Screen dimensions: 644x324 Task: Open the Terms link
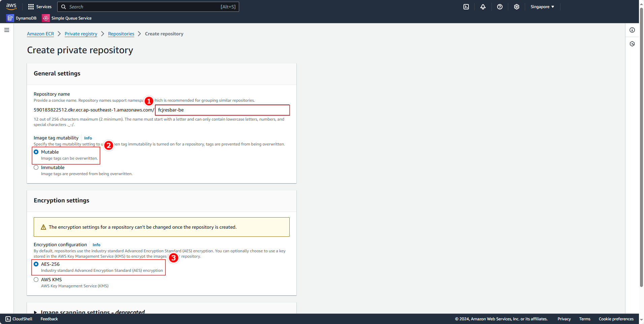coord(585,319)
